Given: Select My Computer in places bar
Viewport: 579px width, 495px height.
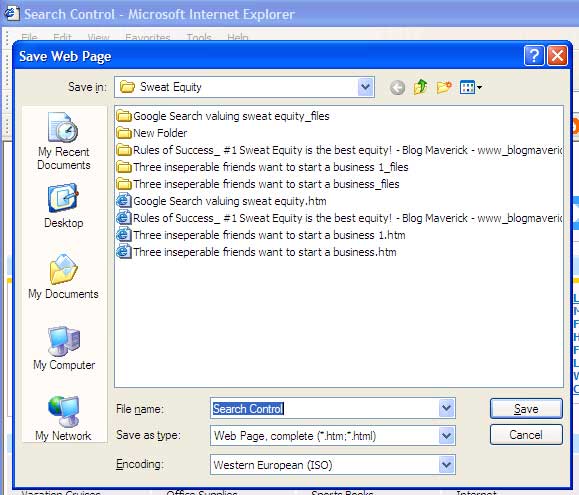Looking at the screenshot, I should pos(64,348).
